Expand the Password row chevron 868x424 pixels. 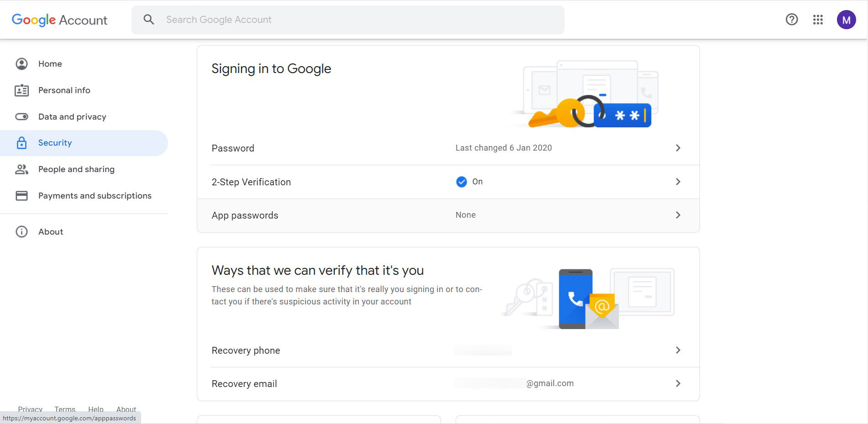point(678,148)
